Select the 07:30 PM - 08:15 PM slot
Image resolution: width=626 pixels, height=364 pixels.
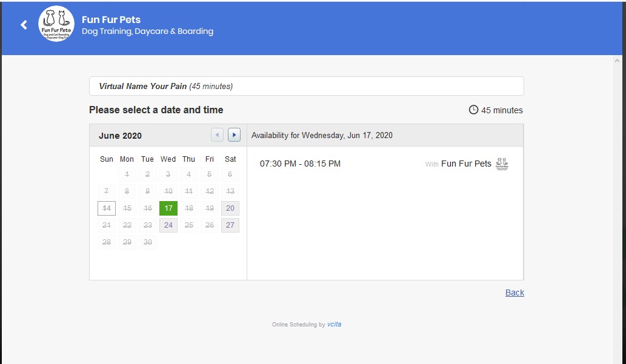point(300,164)
